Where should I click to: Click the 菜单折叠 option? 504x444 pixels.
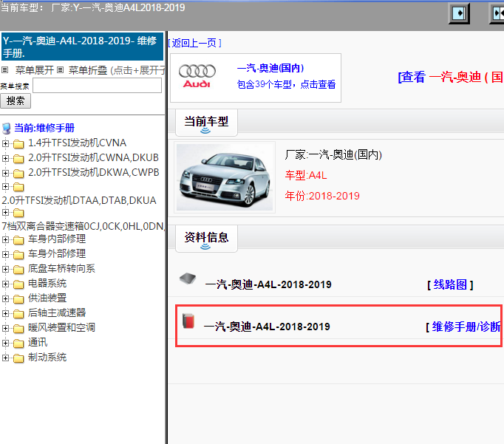[88, 70]
